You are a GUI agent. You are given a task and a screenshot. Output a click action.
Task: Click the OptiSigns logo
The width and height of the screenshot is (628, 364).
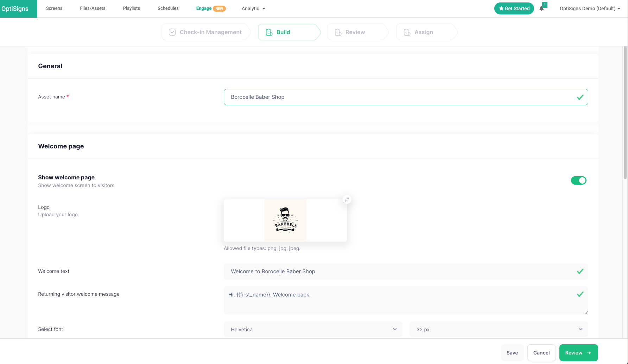point(15,9)
